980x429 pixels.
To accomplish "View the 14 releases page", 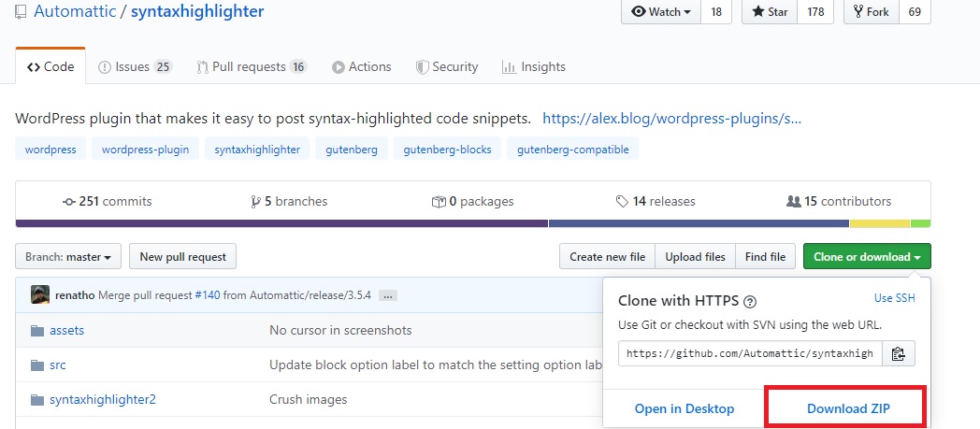I will (655, 201).
